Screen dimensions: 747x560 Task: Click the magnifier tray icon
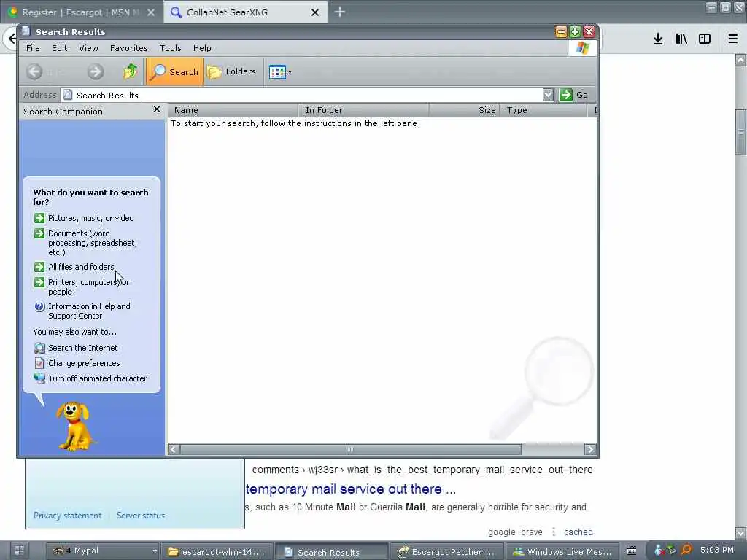click(x=686, y=550)
